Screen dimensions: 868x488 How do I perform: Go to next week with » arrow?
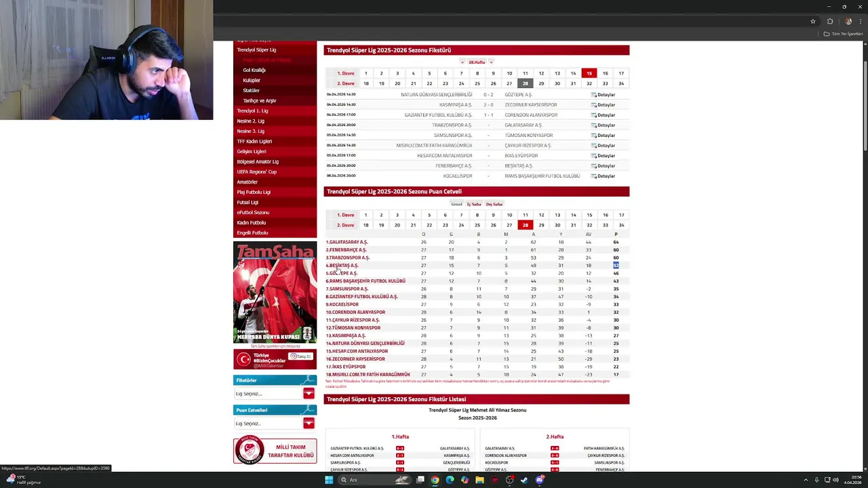click(491, 62)
